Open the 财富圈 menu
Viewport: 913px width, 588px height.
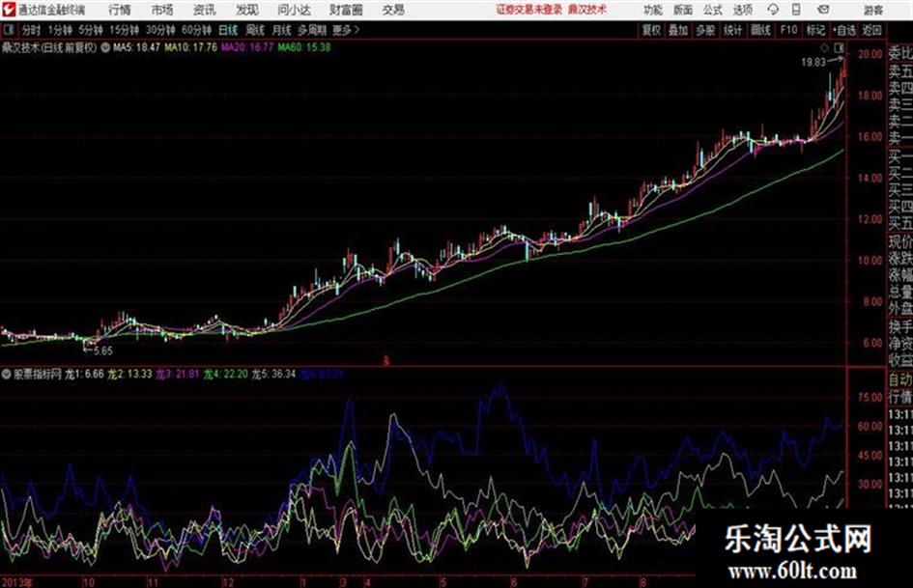coord(346,10)
